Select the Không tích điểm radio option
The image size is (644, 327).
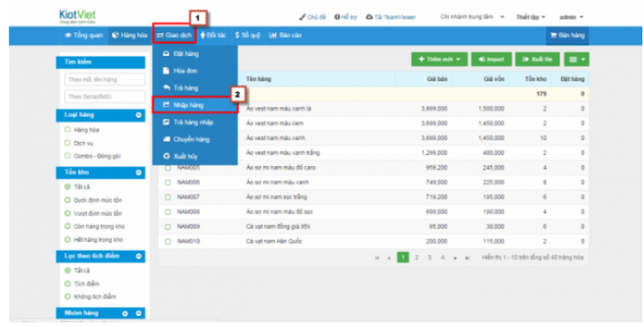coord(68,297)
